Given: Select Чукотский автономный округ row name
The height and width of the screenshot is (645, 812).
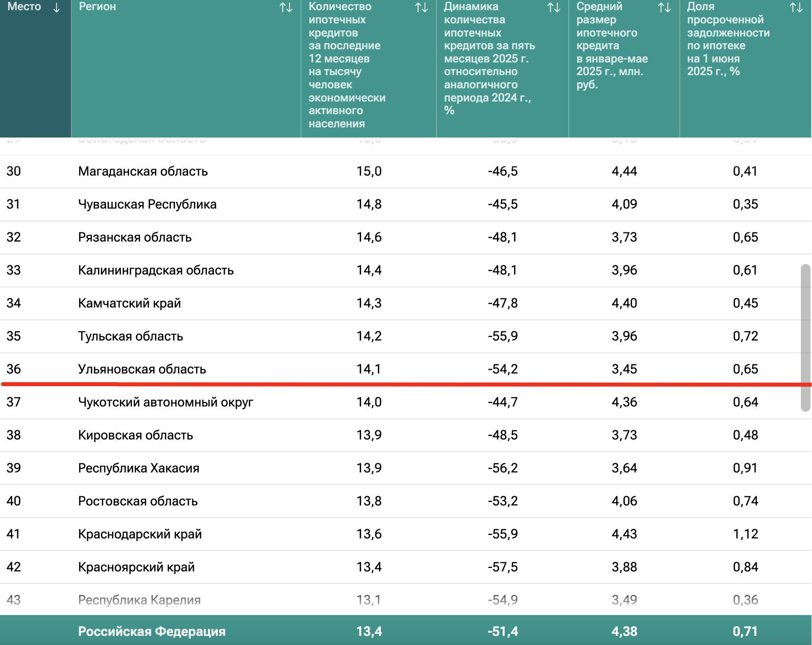Looking at the screenshot, I should [165, 402].
